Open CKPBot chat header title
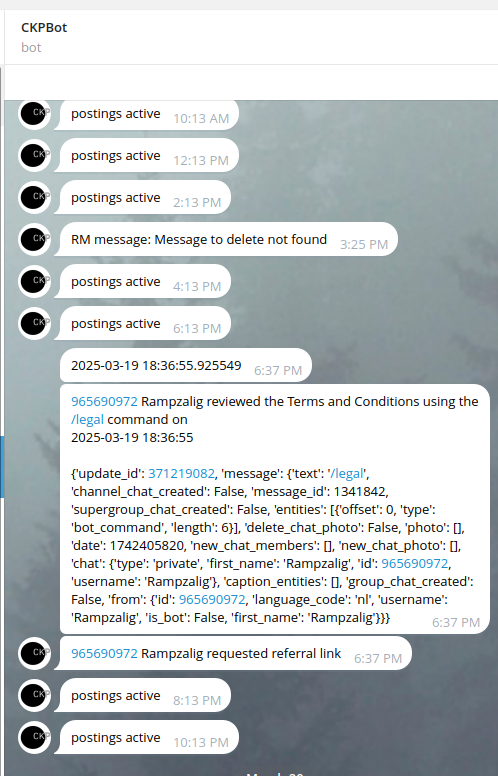Screen dimensions: 498x776 pyautogui.click(x=44, y=28)
